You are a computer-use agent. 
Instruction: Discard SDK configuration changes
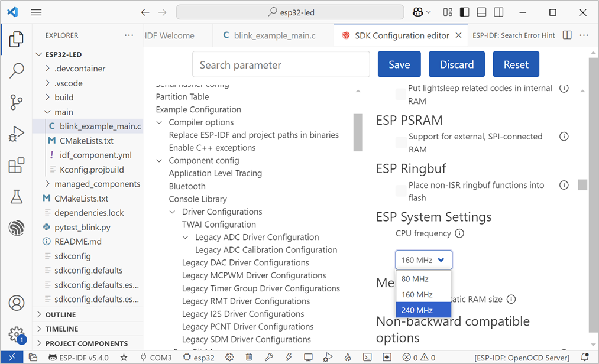coord(456,64)
